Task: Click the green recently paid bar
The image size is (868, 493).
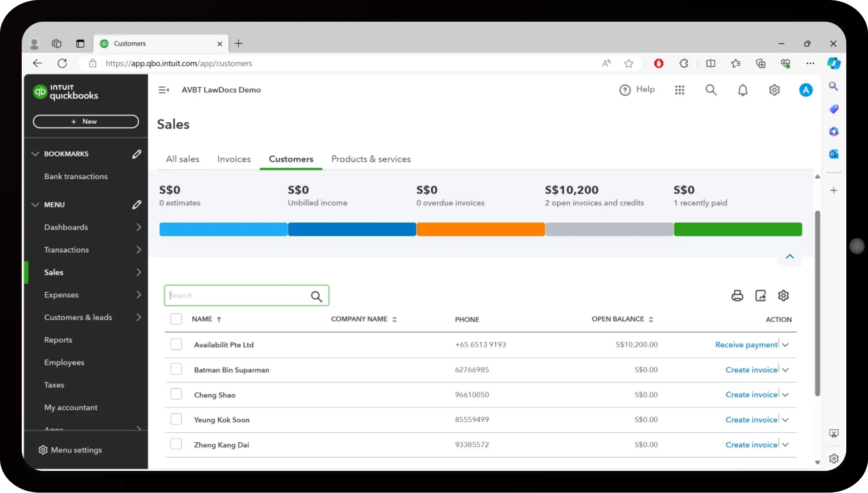Action: click(738, 229)
